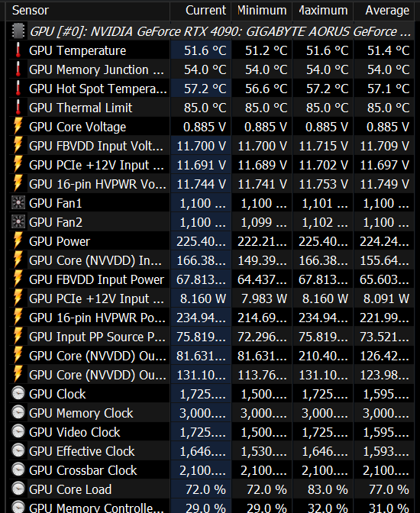Select the GPU FBVDD Input Voltage label

click(96, 146)
